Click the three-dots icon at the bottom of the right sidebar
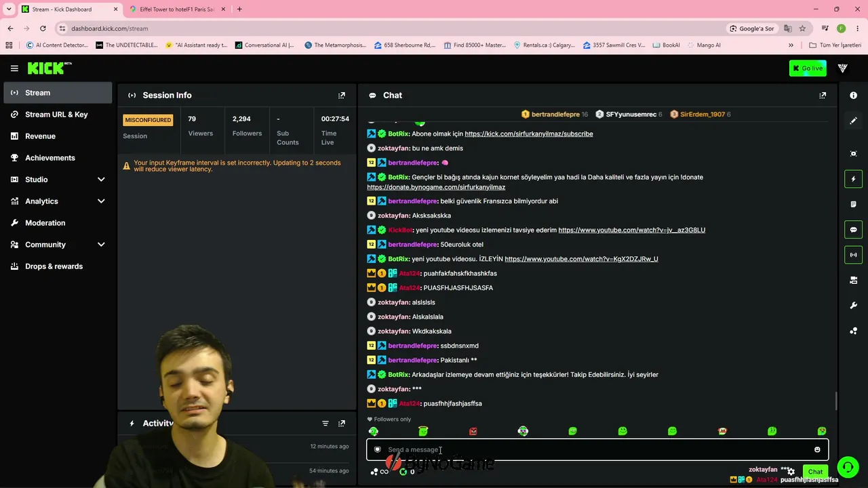 click(x=853, y=331)
